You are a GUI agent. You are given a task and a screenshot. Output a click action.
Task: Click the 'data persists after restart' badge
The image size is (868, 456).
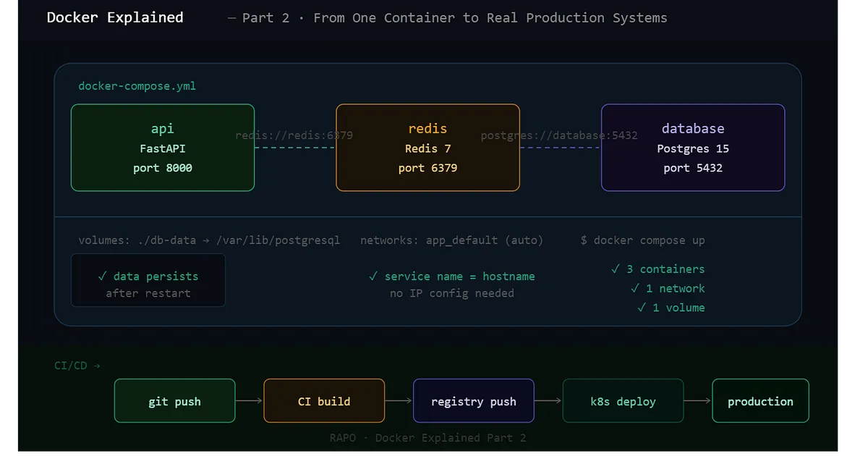148,280
